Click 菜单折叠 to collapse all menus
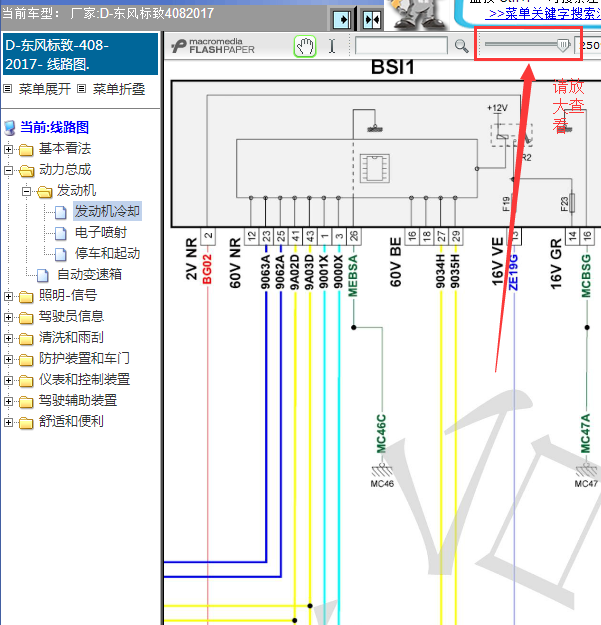601x625 pixels. coord(119,89)
